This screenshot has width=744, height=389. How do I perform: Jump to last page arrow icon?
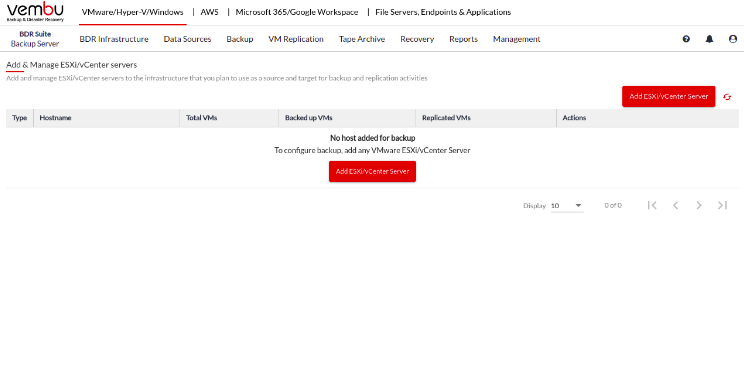(722, 205)
